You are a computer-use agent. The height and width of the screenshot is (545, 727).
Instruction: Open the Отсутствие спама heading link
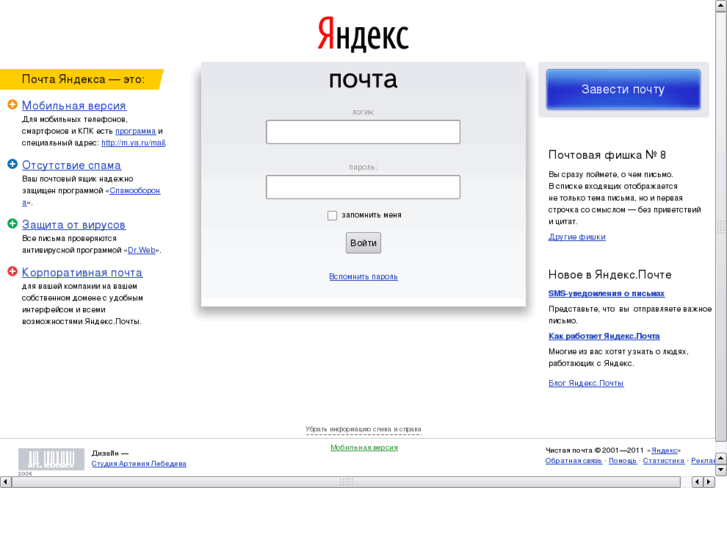click(71, 165)
